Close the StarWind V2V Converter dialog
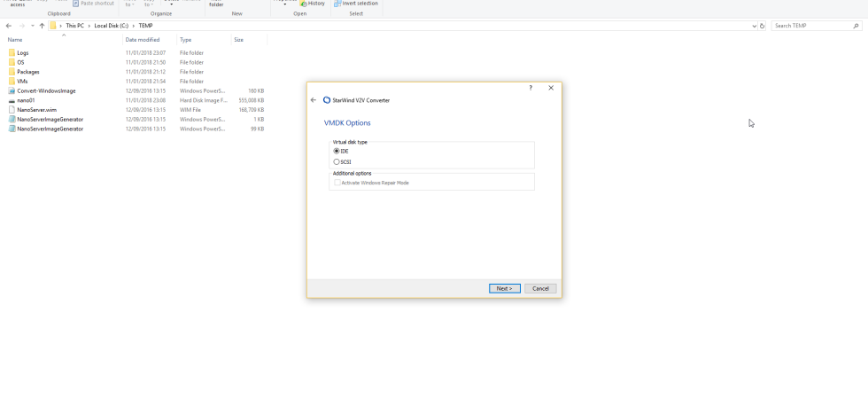Image resolution: width=868 pixels, height=399 pixels. pyautogui.click(x=551, y=88)
